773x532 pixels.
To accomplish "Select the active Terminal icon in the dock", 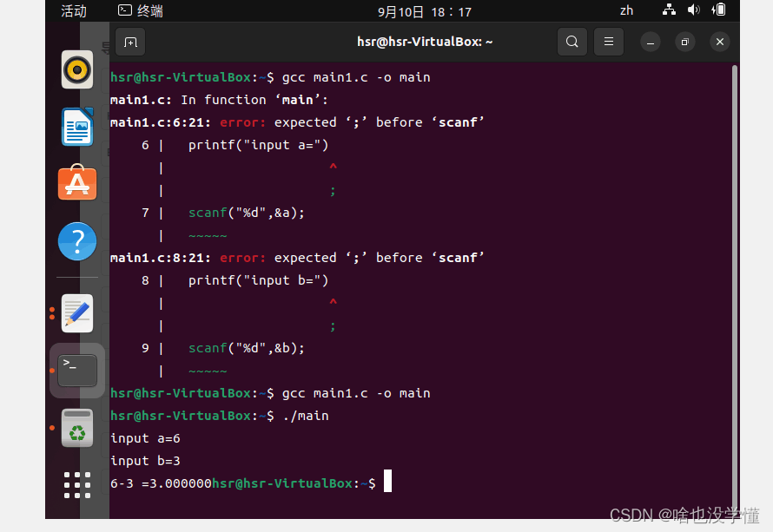I will 76,370.
